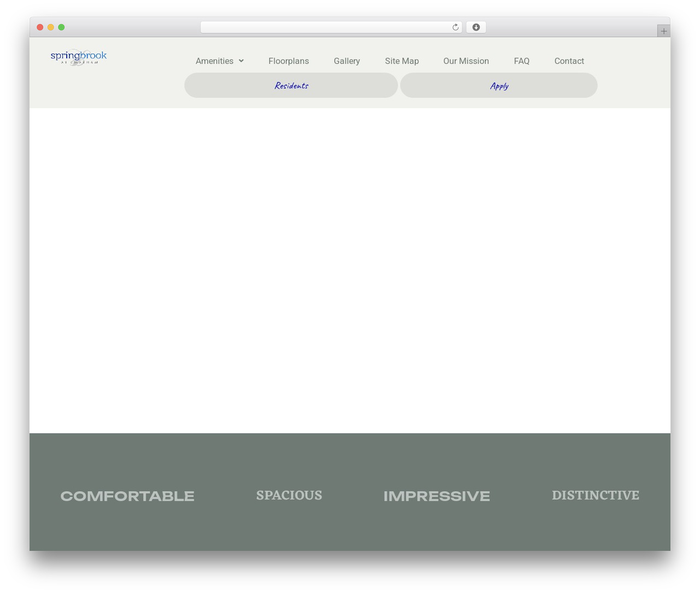
Task: Click the SPACIOUS heading
Action: (x=289, y=495)
